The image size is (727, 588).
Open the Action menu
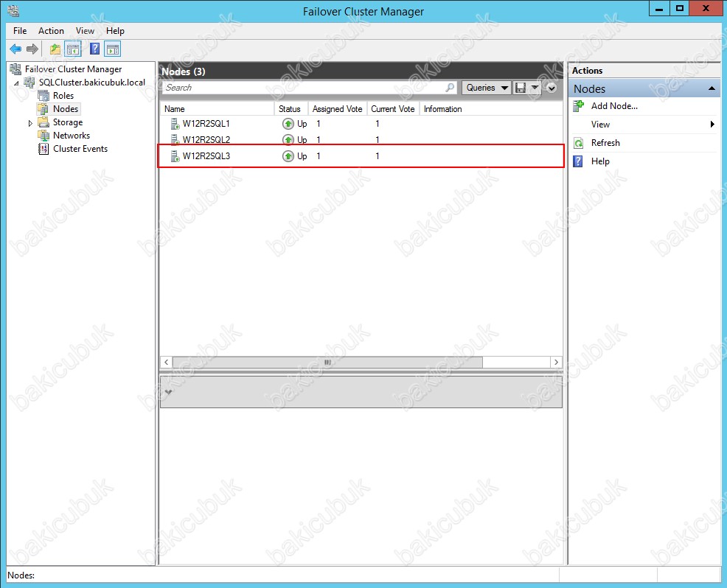[x=51, y=31]
